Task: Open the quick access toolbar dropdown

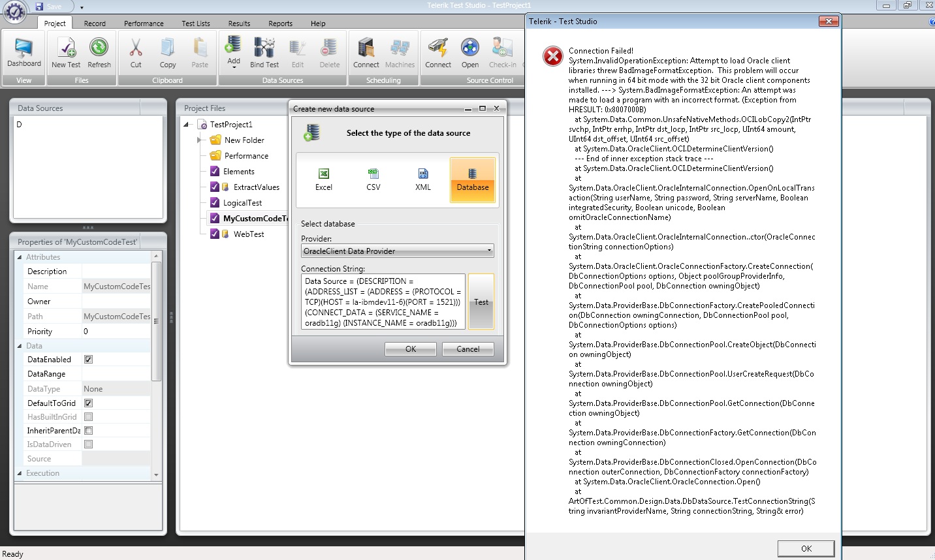Action: coord(82,7)
